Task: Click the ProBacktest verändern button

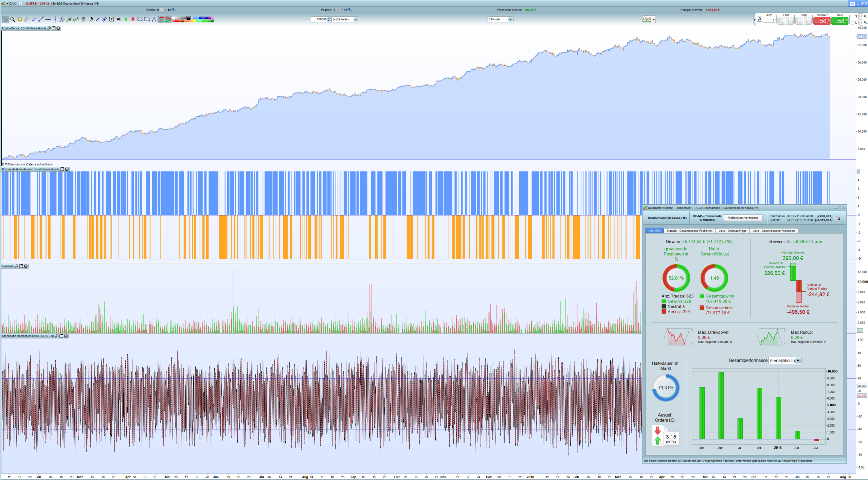Action: point(742,218)
